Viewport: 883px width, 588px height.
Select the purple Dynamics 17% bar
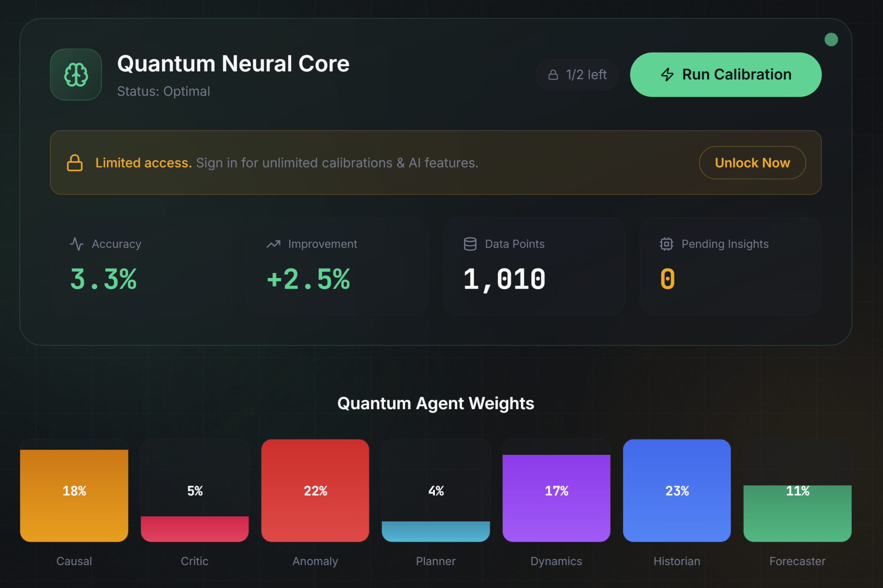coord(556,498)
